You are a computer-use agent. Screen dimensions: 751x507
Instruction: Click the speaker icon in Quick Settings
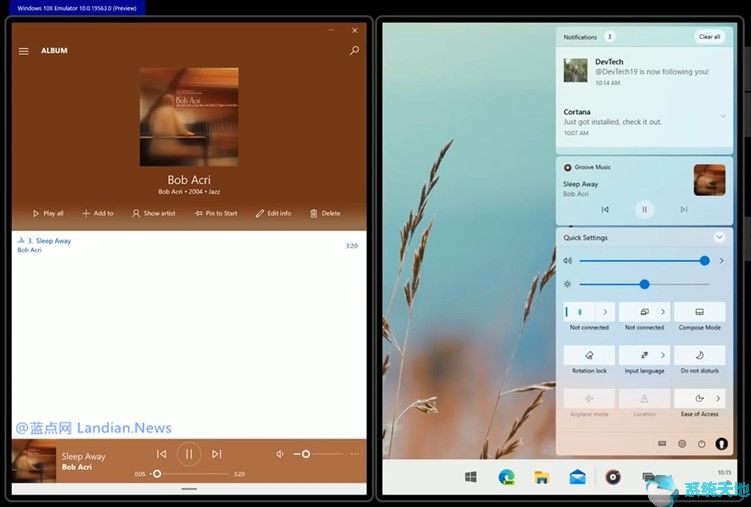[x=568, y=261]
